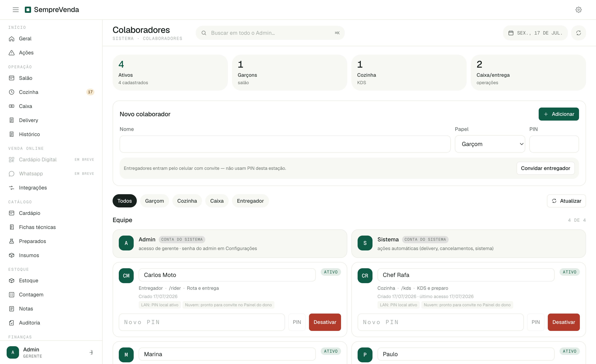
Task: Open Ações warning icon item
Action: pos(51,53)
